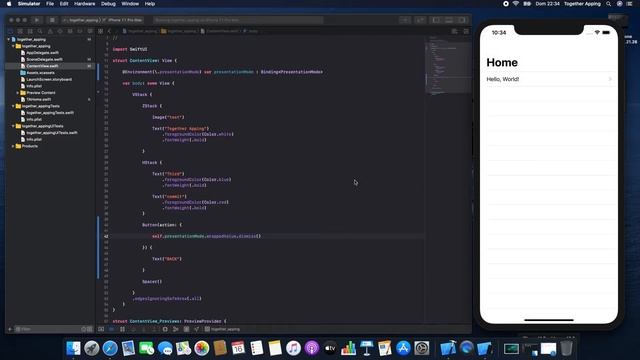Click the Xcode Run button

(x=37, y=20)
